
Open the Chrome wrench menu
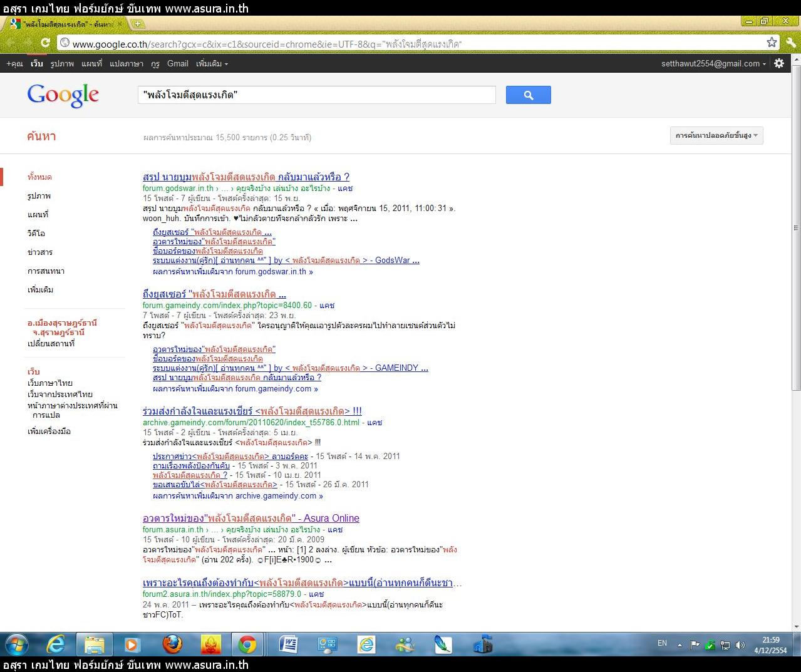click(790, 43)
